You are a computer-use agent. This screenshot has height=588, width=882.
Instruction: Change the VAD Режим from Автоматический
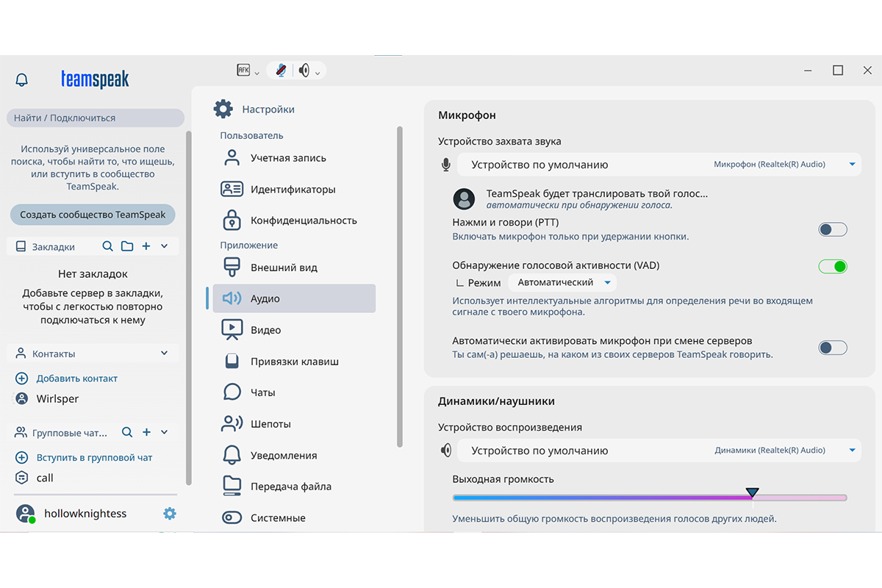[x=562, y=282]
